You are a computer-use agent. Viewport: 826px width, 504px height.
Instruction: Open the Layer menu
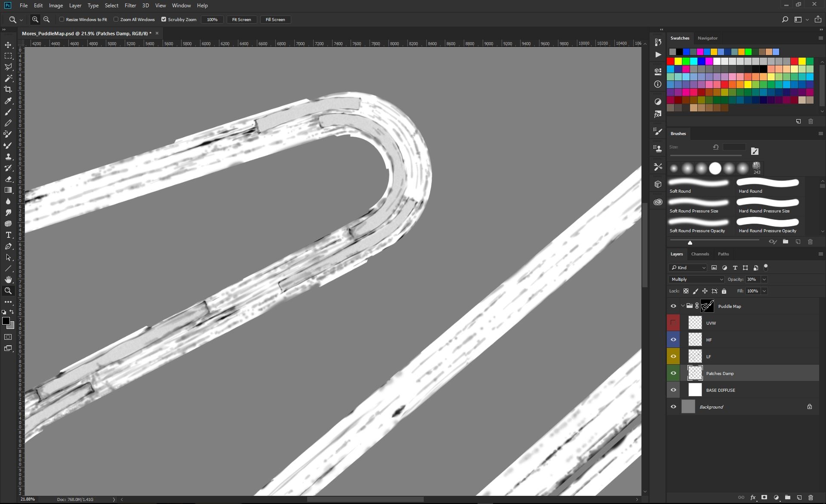pos(75,6)
